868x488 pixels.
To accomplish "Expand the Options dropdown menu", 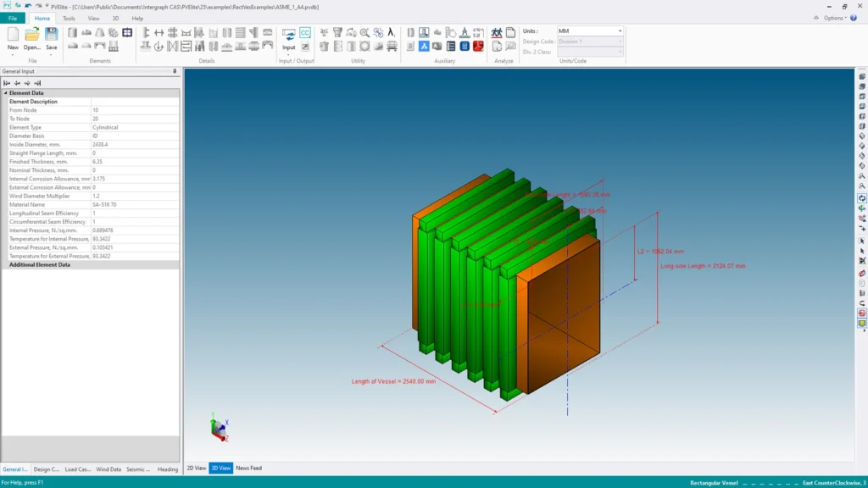I will (835, 18).
